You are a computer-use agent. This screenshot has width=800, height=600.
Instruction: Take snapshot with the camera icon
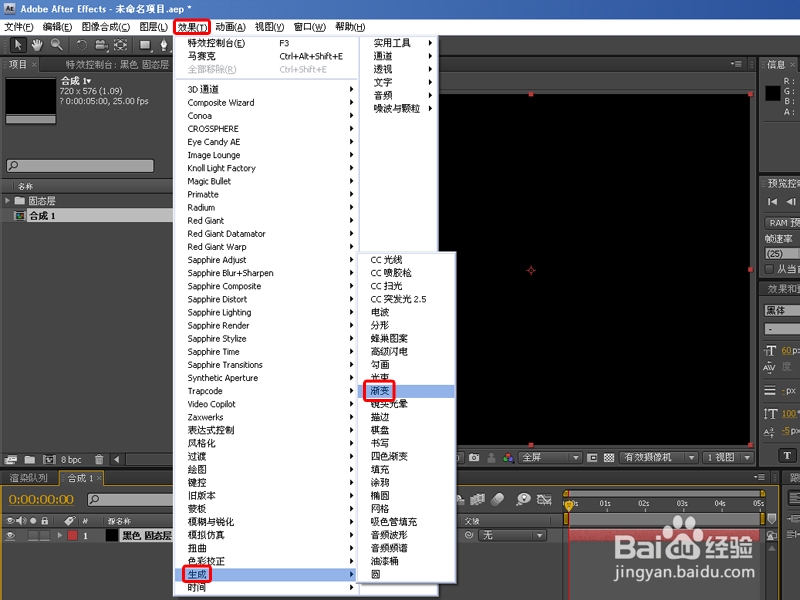pos(474,458)
